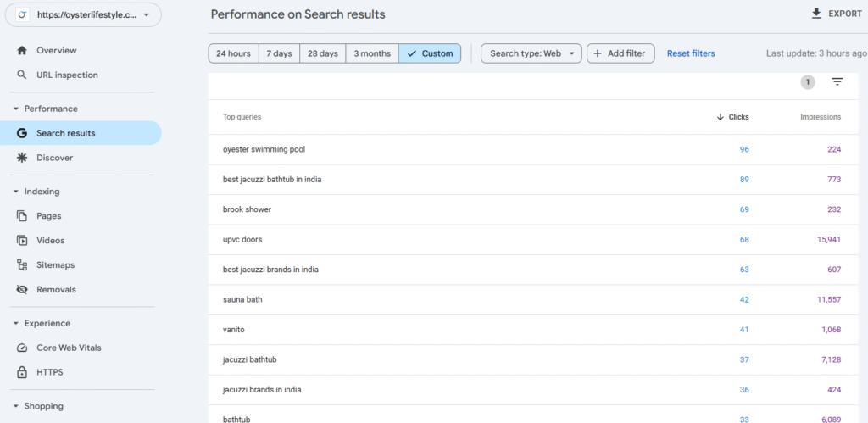Select the 'upvc doors' query row
868x423 pixels.
click(x=535, y=240)
